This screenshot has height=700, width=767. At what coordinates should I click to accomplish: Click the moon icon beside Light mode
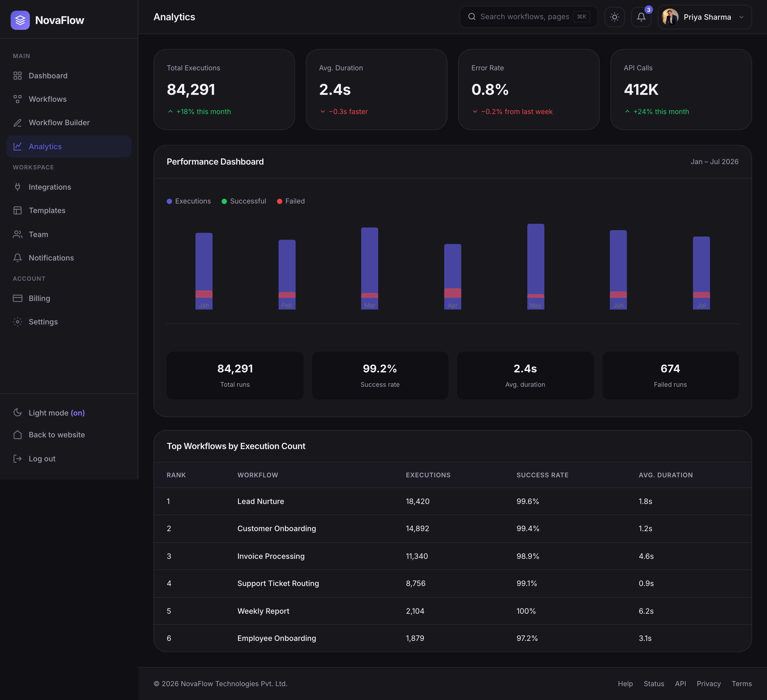18,412
